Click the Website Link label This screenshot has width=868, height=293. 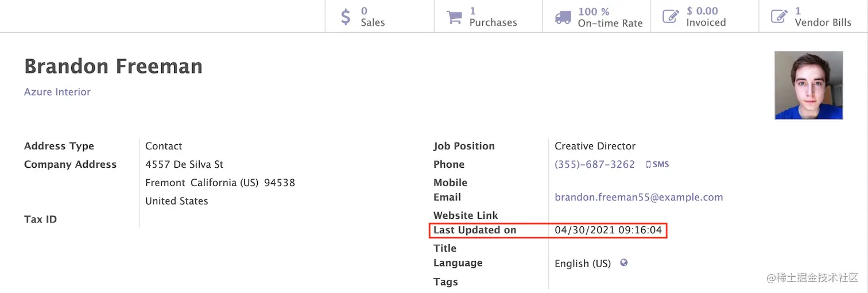pos(466,215)
